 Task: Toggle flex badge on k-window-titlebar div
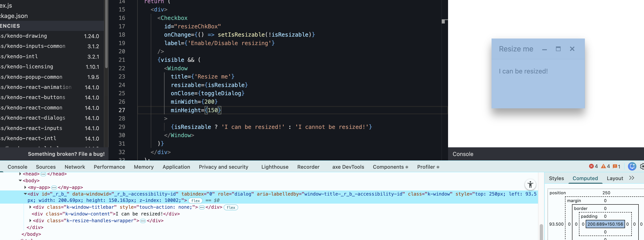click(231, 207)
